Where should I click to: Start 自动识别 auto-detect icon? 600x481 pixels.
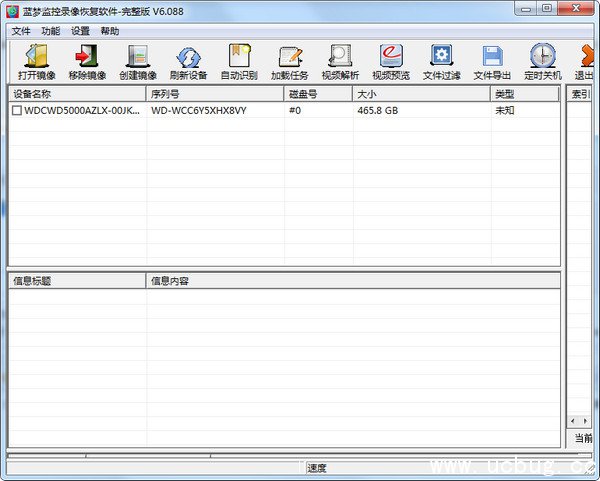pyautogui.click(x=239, y=59)
